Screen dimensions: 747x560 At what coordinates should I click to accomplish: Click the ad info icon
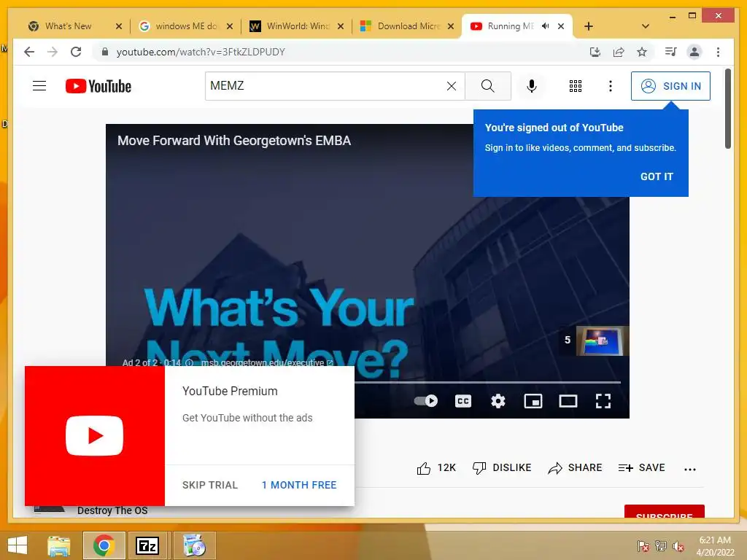[x=189, y=362]
